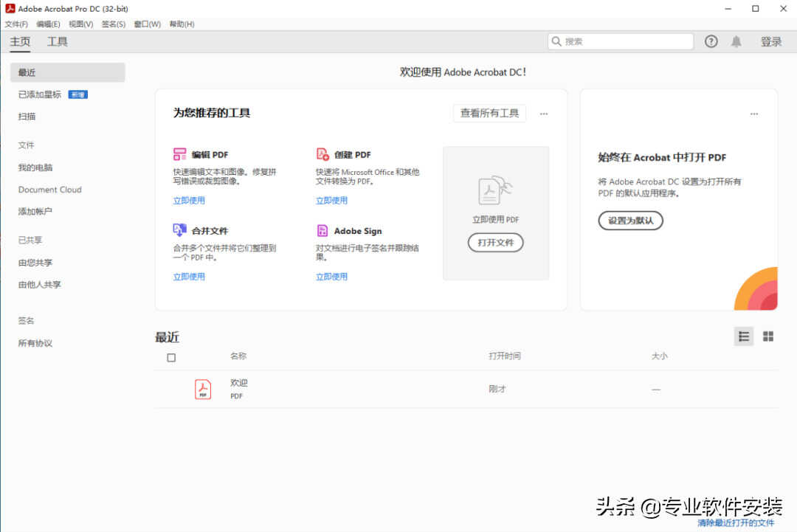
Task: Sort recent files by 打开时间 column
Action: [504, 356]
